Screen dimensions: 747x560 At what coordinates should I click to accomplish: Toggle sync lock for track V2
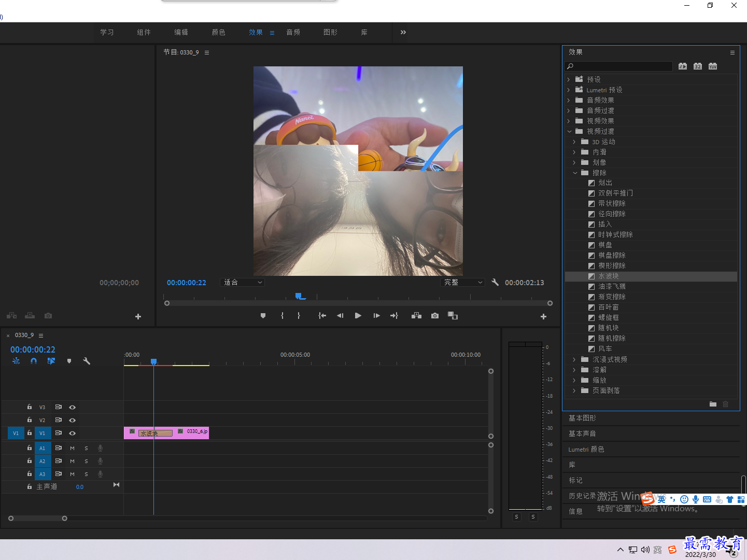[x=59, y=420]
